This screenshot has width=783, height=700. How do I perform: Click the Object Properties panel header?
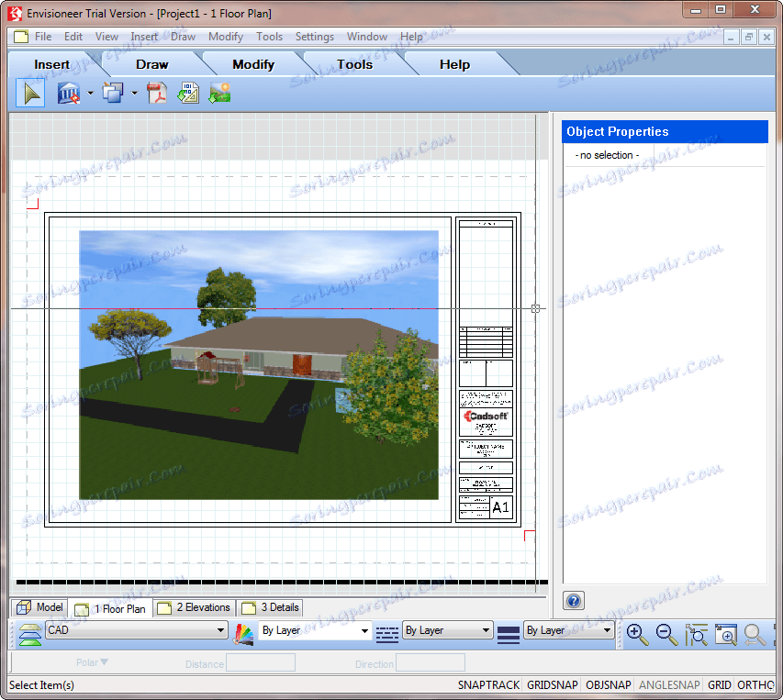click(665, 132)
